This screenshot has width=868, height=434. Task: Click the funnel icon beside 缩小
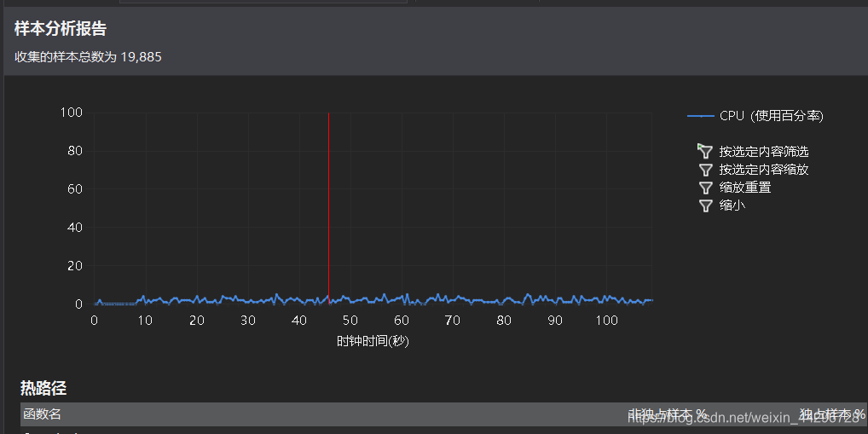[x=705, y=206]
